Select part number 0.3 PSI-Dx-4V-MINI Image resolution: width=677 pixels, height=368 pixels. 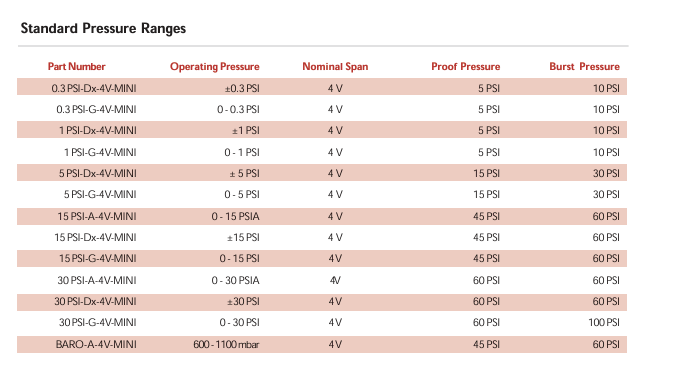pos(94,89)
